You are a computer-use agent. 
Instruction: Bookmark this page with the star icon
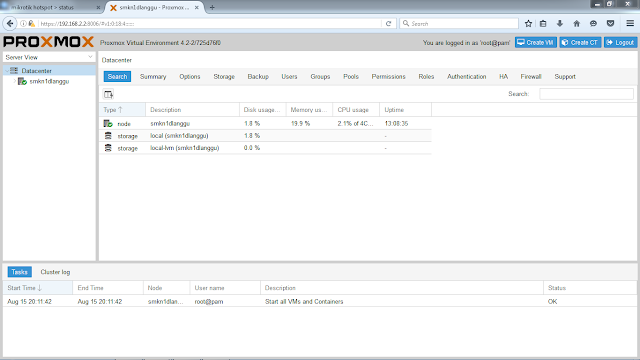point(528,24)
